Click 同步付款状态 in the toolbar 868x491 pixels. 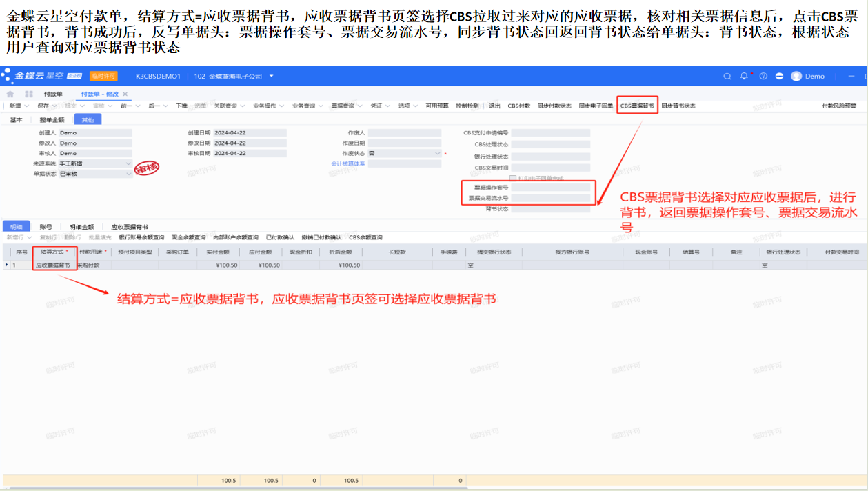click(x=554, y=106)
